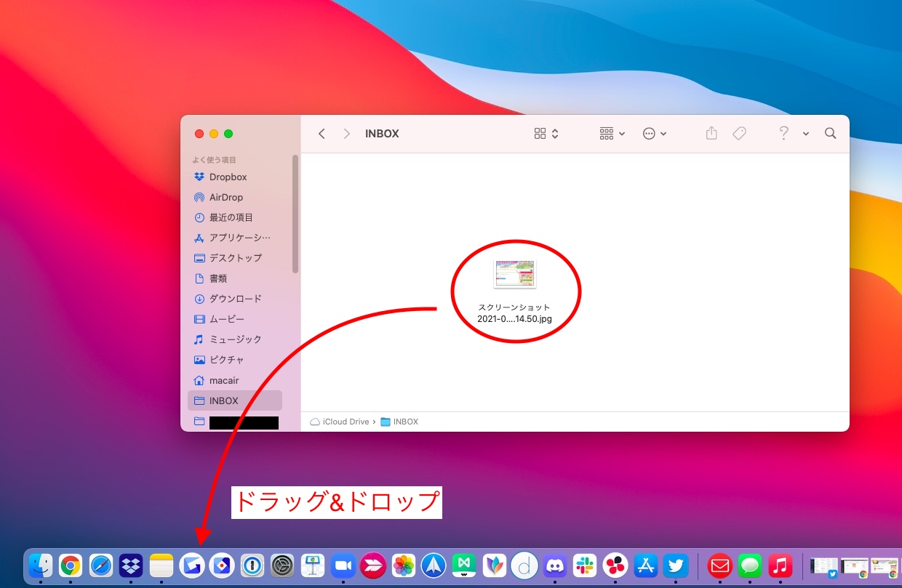Screen dimensions: 902x588
Task: Launch Keynote from the Dock
Action: (313, 565)
